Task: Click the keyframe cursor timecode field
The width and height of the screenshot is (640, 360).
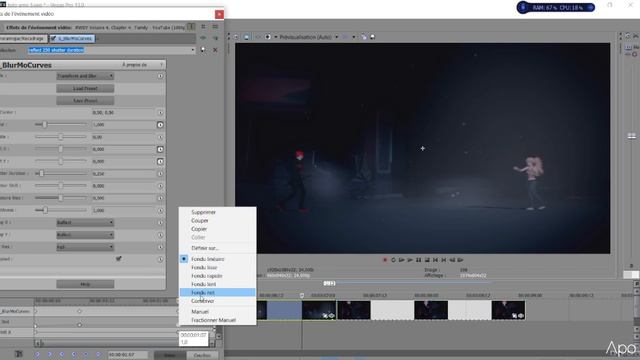Action: click(x=128, y=355)
